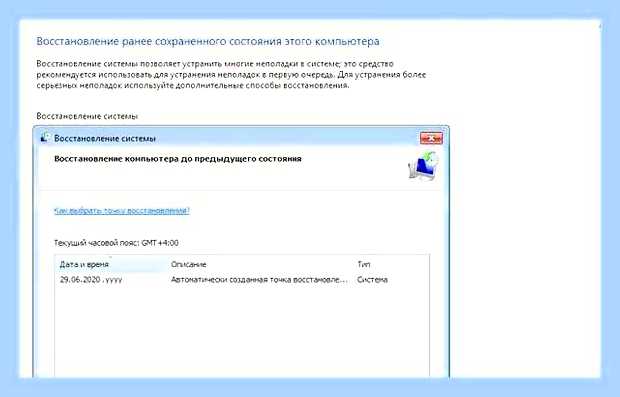The width and height of the screenshot is (620, 397).
Task: Select the 29.06.2020 restore point date cell
Action: (91, 280)
